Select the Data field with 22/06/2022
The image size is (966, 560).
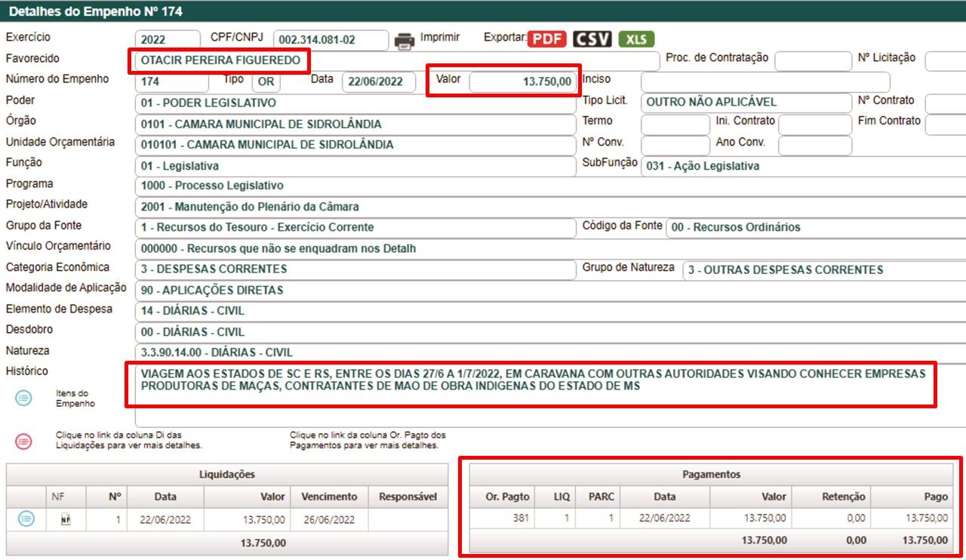point(378,82)
